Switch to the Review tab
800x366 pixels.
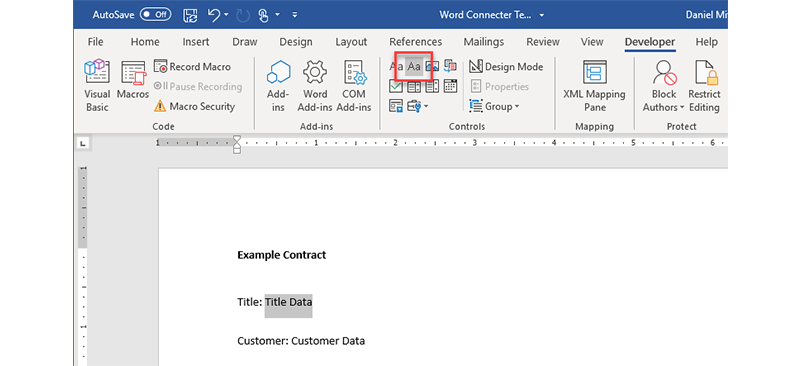pyautogui.click(x=543, y=42)
